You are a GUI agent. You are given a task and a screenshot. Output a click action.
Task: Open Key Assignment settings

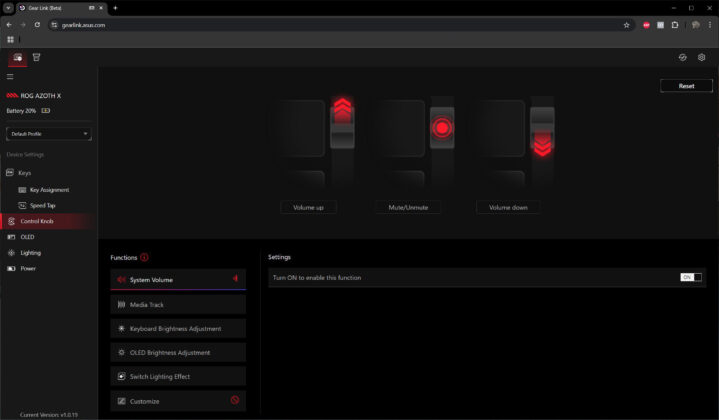coord(48,190)
